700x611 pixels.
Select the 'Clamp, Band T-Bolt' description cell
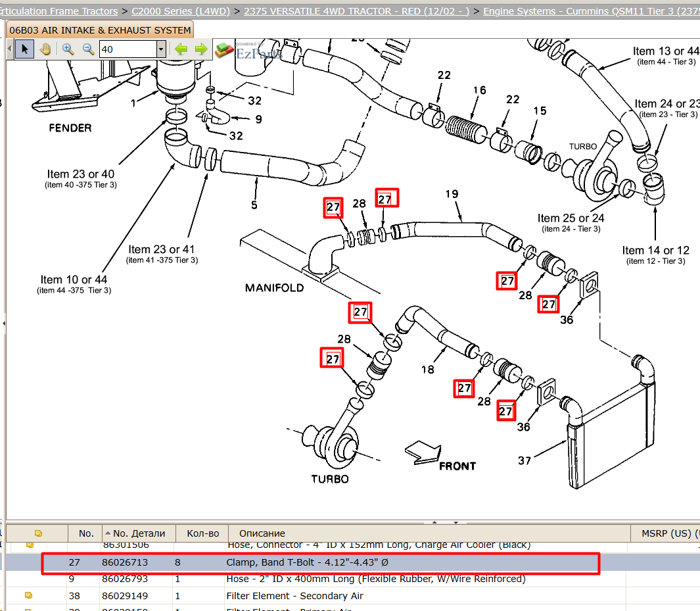point(307,562)
